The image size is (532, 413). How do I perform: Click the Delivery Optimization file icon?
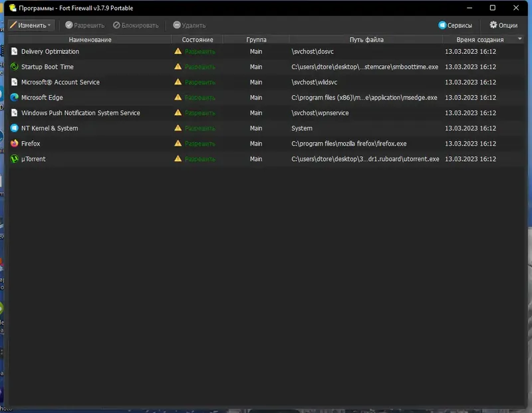coord(14,51)
